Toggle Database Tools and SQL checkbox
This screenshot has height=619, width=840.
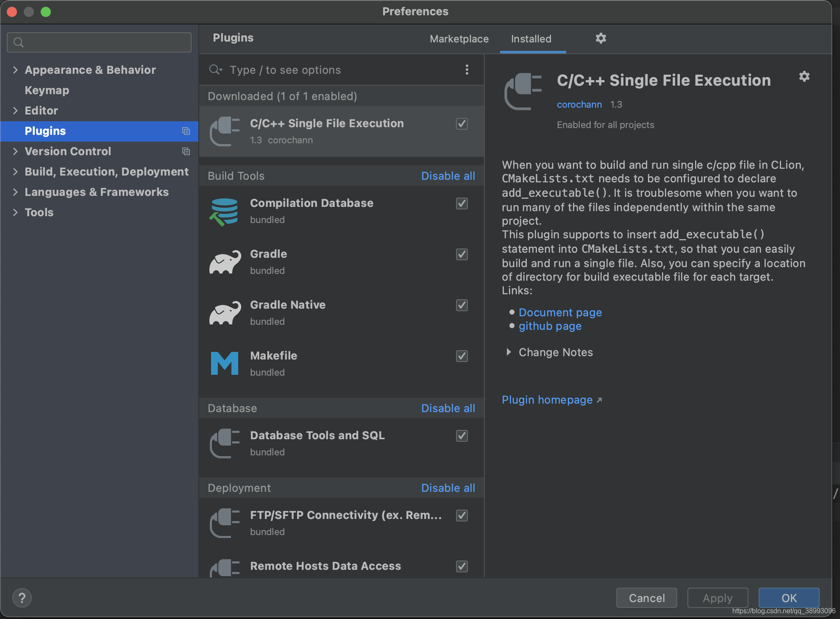462,436
